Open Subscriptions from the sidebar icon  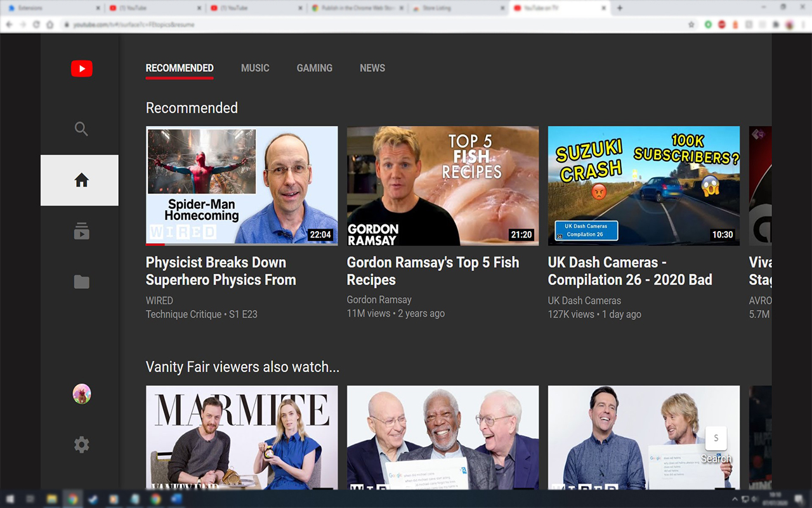81,231
